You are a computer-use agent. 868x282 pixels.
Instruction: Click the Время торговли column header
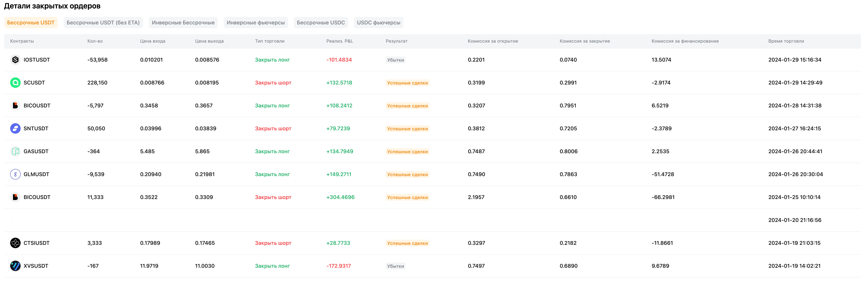pos(786,41)
